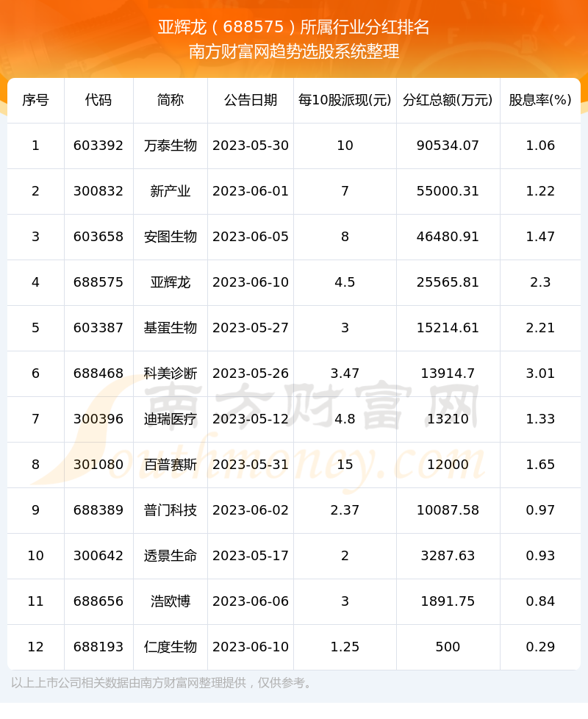Screen dimensions: 588x719
Task: Click stock code 688193
Action: (x=98, y=646)
